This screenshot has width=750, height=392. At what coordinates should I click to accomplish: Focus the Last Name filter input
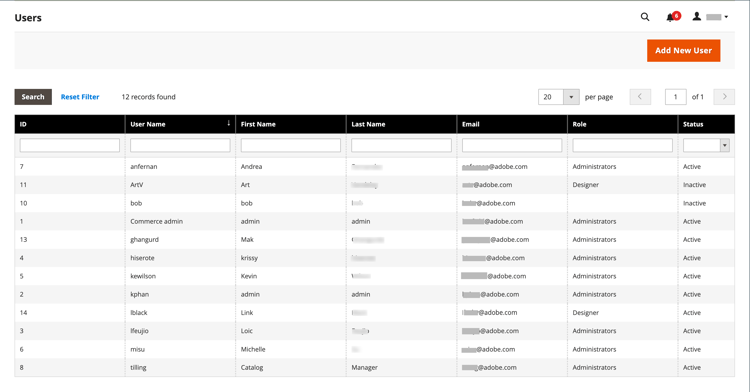pyautogui.click(x=401, y=145)
